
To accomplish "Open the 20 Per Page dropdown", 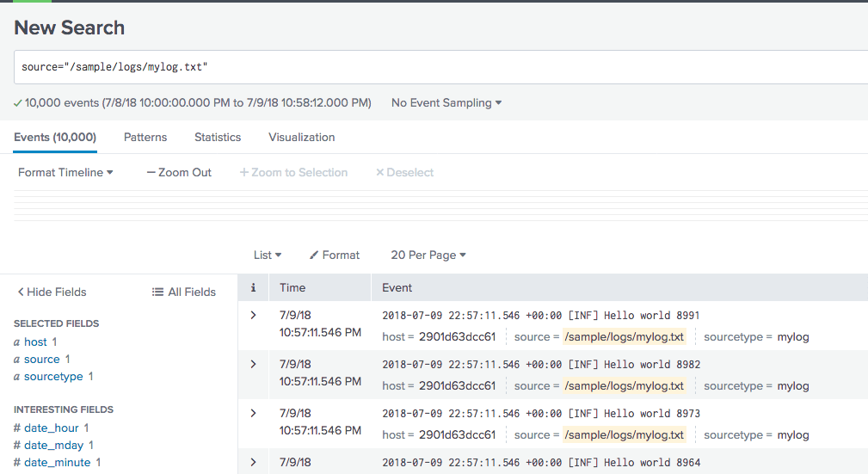I will point(428,255).
